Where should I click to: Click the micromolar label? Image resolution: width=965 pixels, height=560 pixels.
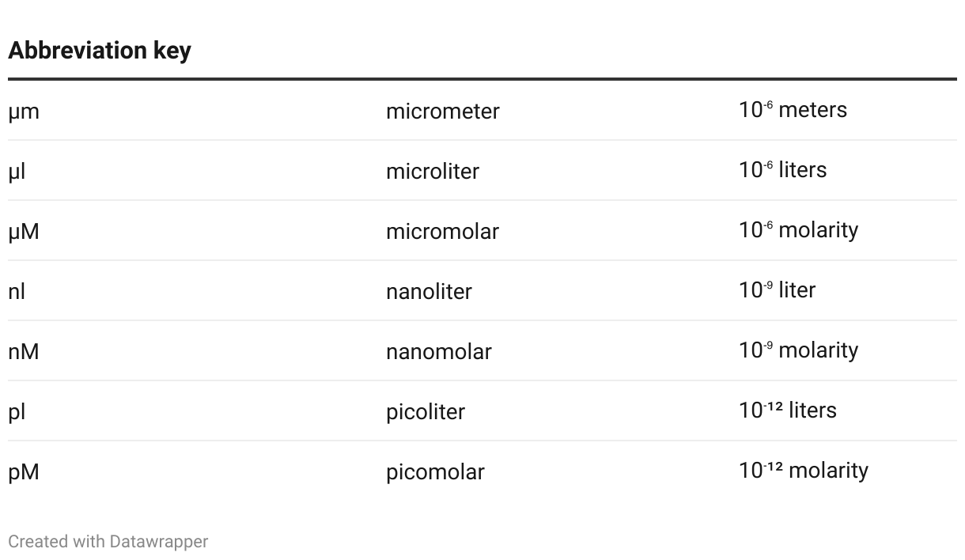coord(442,232)
